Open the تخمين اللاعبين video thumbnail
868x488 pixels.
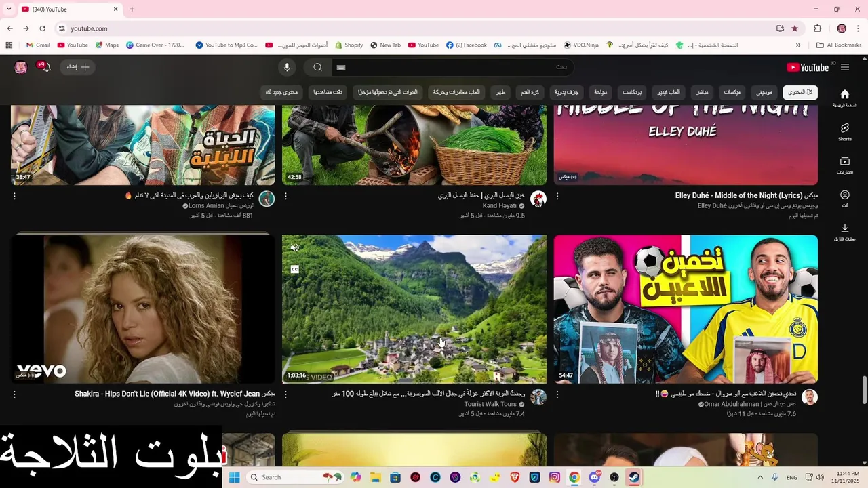tap(686, 309)
